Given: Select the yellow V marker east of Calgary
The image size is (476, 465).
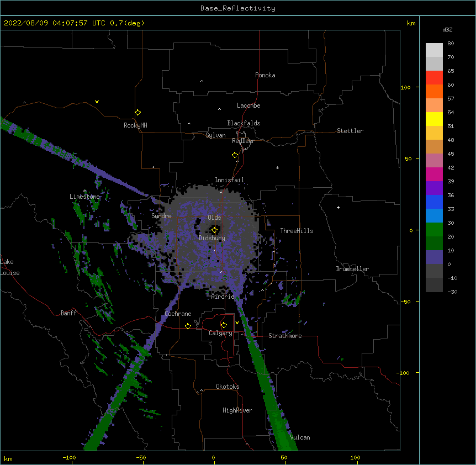Looking at the screenshot, I should 237,323.
